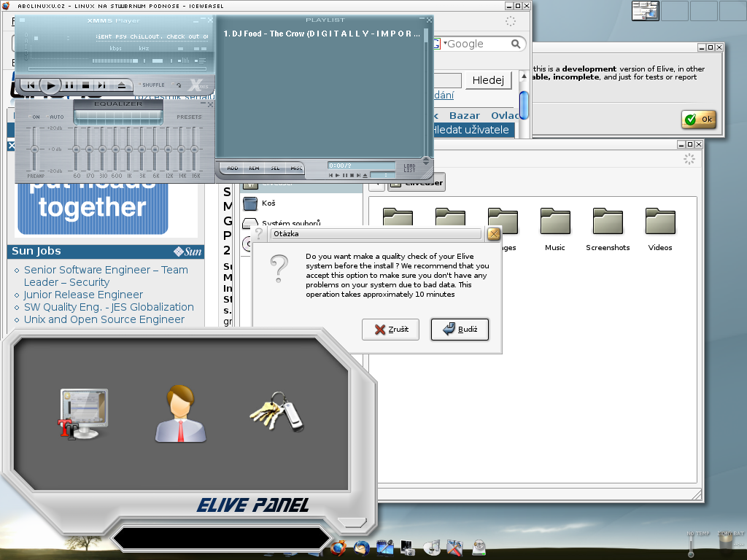Turn the equalizer ON
Viewport: 747px width, 560px height.
tap(34, 117)
